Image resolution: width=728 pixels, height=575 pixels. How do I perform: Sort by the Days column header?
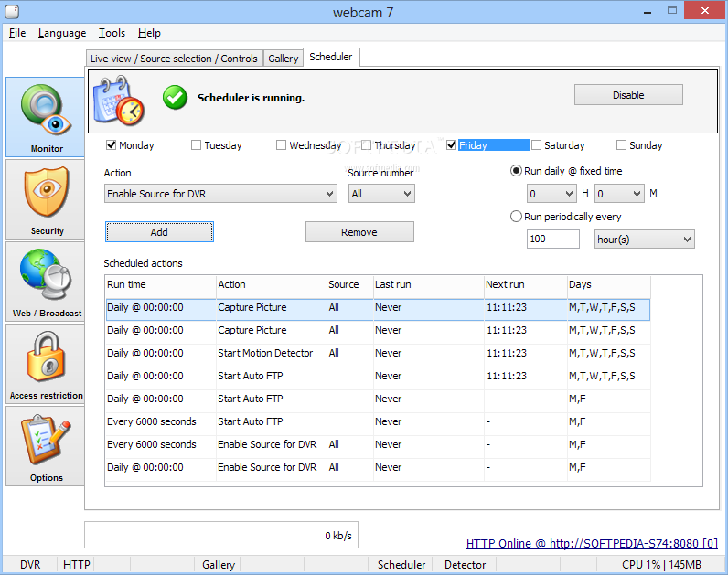point(609,285)
